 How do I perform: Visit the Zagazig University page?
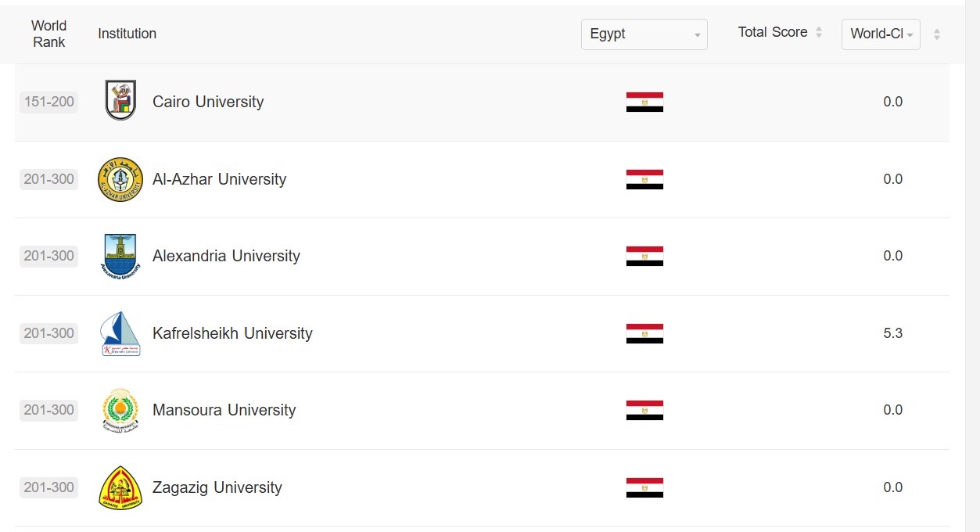click(x=217, y=487)
